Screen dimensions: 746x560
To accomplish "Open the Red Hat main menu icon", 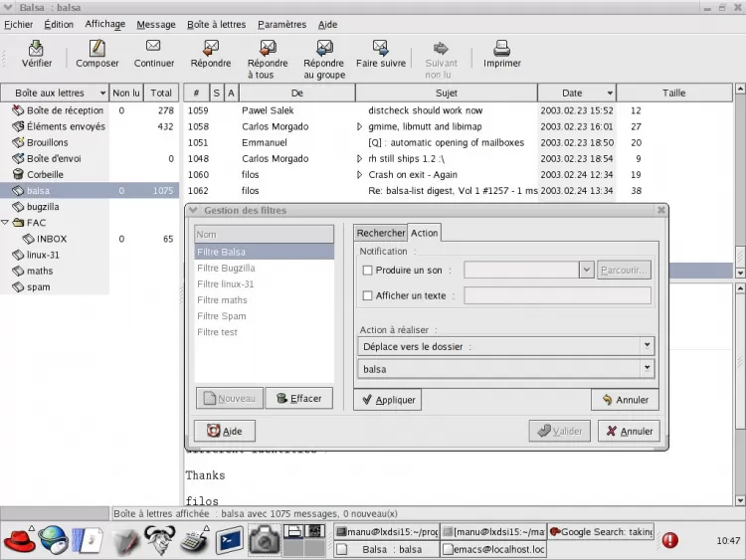I will [19, 540].
